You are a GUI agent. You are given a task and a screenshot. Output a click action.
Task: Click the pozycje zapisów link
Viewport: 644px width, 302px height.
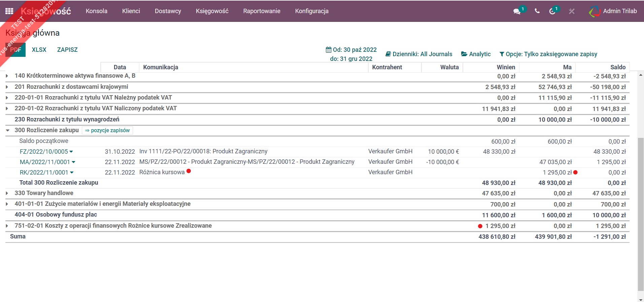[x=107, y=130]
